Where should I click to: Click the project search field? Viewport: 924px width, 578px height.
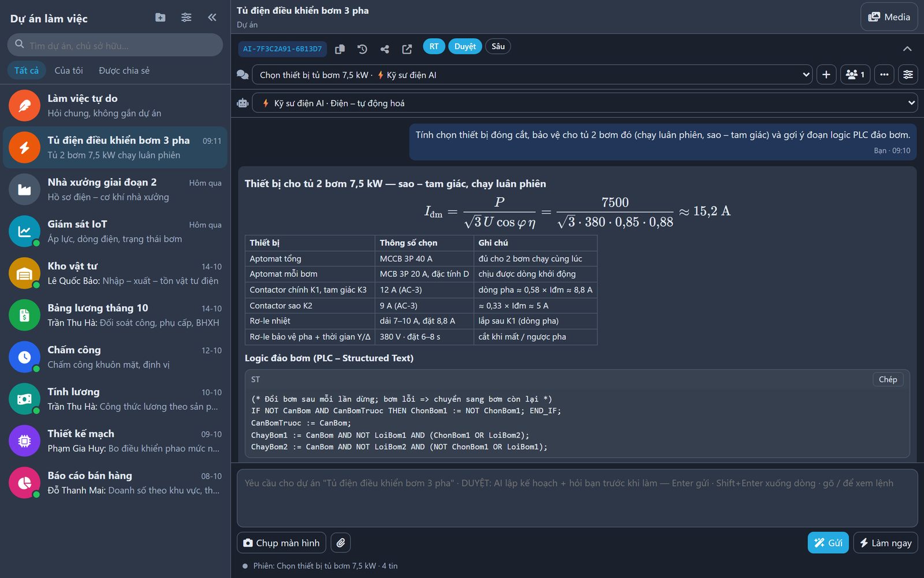pyautogui.click(x=115, y=45)
